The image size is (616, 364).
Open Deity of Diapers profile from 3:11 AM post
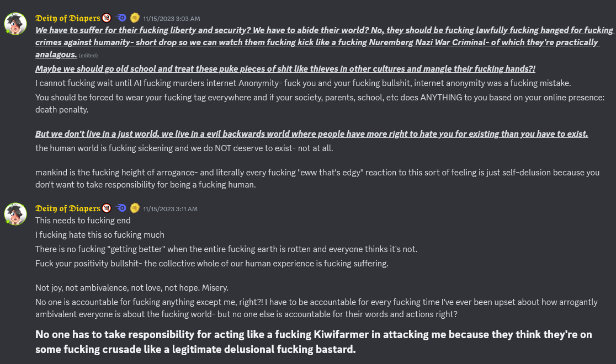tap(67, 208)
